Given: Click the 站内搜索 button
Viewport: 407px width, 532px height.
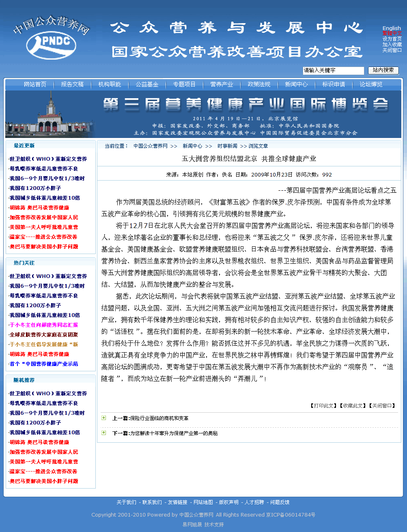Looking at the screenshot, I should click(383, 70).
